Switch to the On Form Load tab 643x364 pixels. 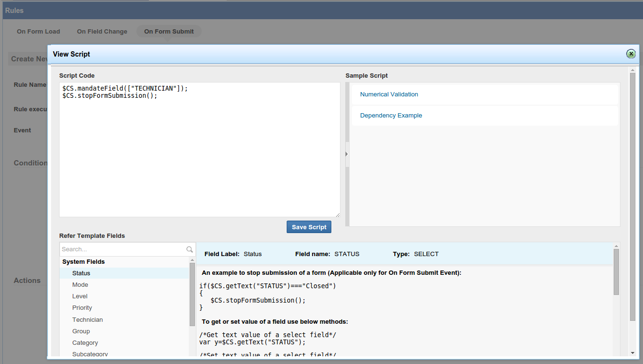[x=38, y=32]
